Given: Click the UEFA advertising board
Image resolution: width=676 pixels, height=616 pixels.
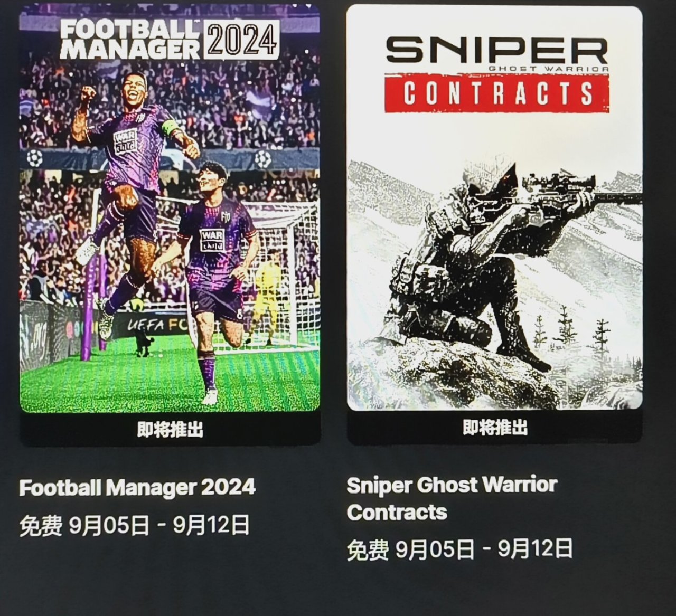Looking at the screenshot, I should coord(151,326).
